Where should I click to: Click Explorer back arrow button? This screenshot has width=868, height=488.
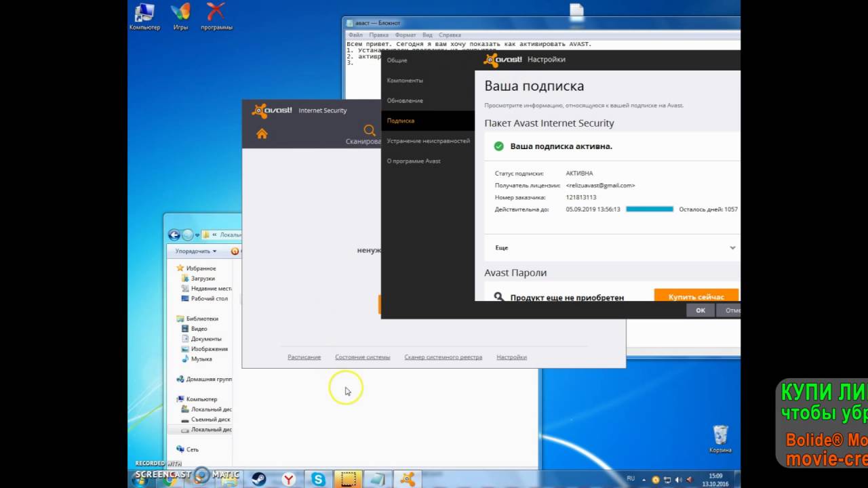click(x=174, y=235)
